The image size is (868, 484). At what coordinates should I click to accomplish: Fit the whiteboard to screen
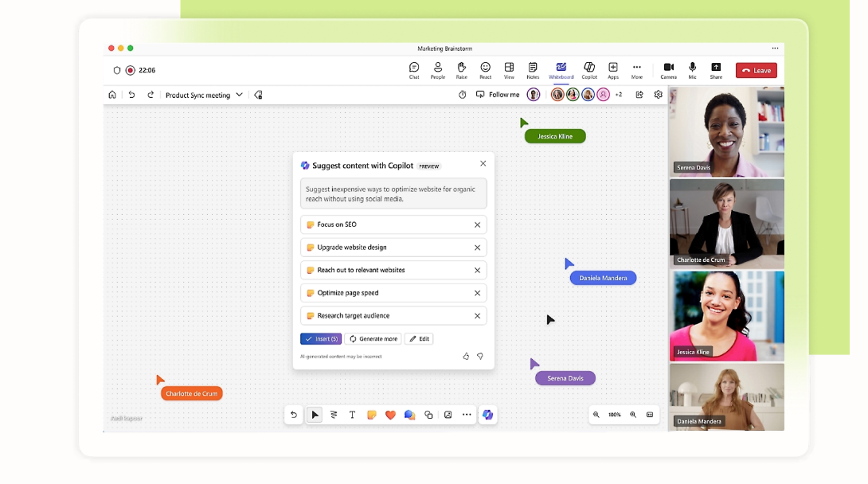(x=650, y=415)
